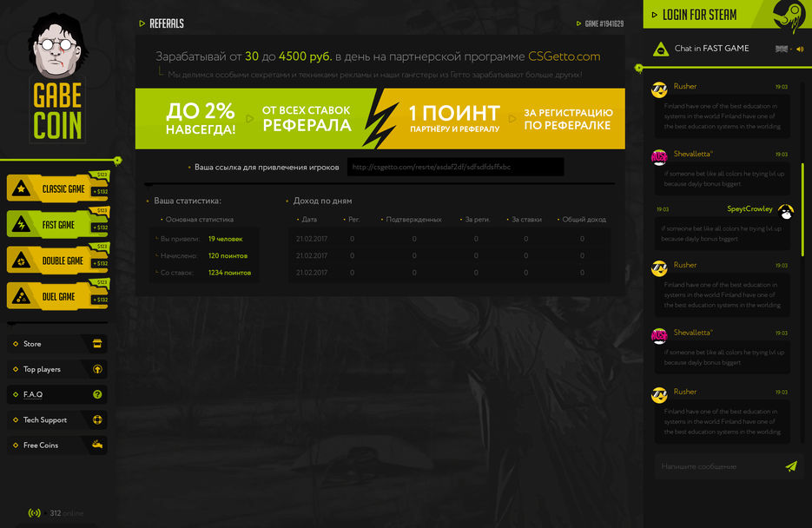The image size is (812, 528).
Task: Open the Fast Game mode
Action: click(57, 225)
